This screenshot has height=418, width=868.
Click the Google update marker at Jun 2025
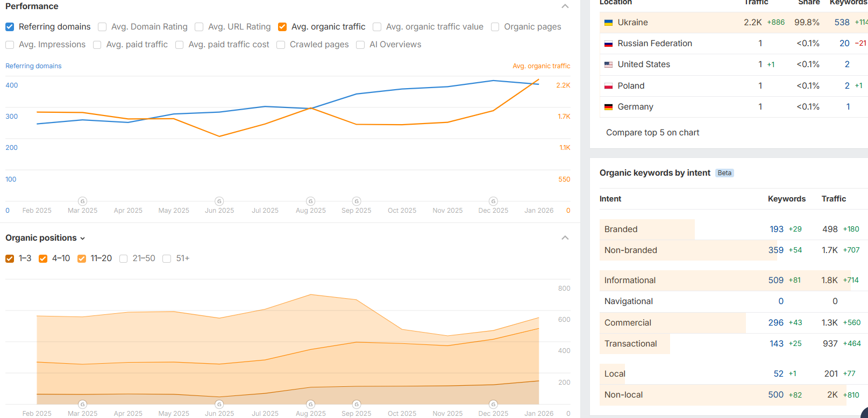219,201
